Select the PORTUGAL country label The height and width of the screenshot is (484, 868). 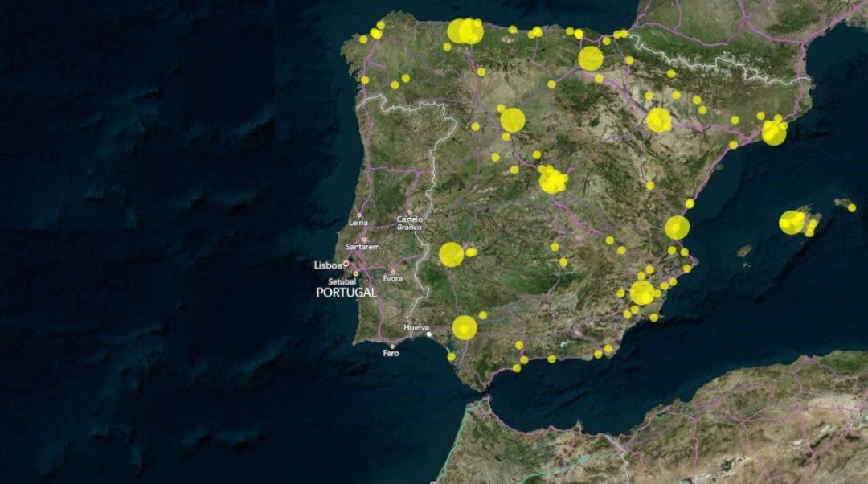click(x=346, y=293)
